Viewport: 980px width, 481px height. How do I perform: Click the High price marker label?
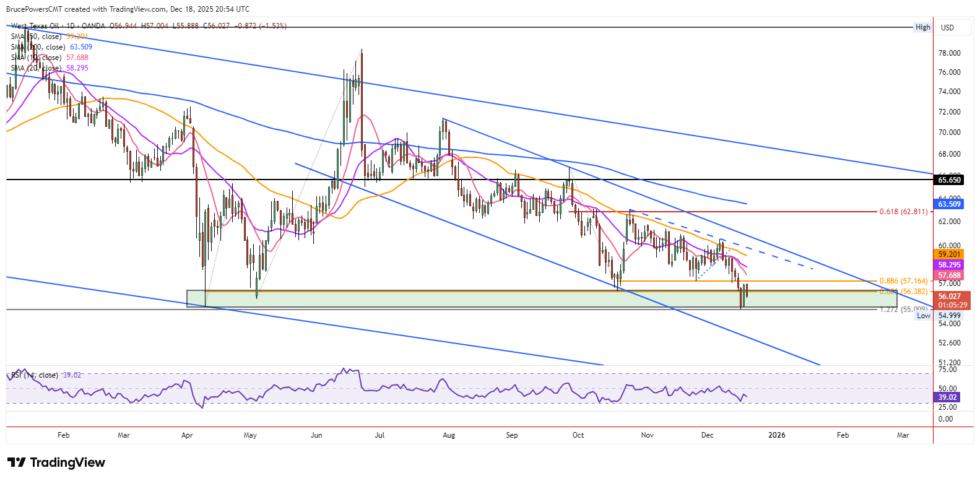pos(922,27)
